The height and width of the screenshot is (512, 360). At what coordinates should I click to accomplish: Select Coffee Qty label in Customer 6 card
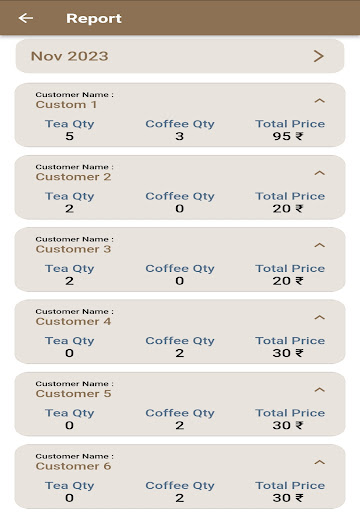tap(180, 486)
